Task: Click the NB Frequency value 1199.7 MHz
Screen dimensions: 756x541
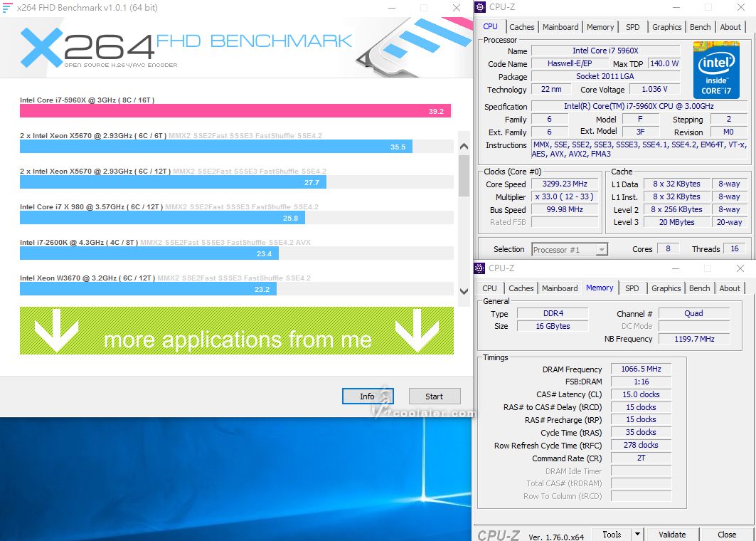Action: point(694,339)
